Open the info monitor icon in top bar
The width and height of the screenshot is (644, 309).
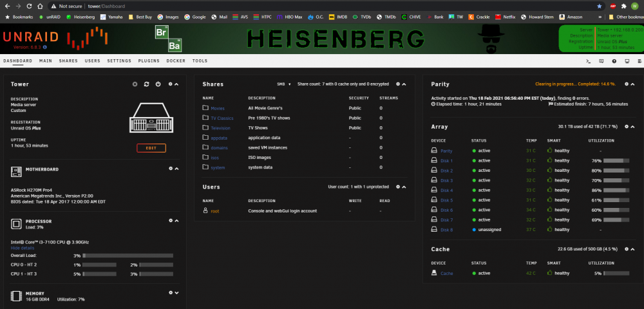627,61
